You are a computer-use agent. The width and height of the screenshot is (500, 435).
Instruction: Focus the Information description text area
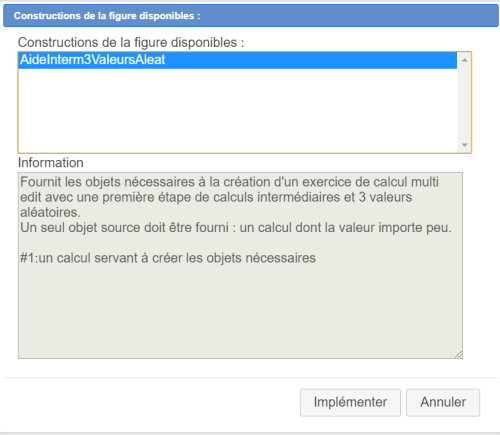[x=240, y=265]
